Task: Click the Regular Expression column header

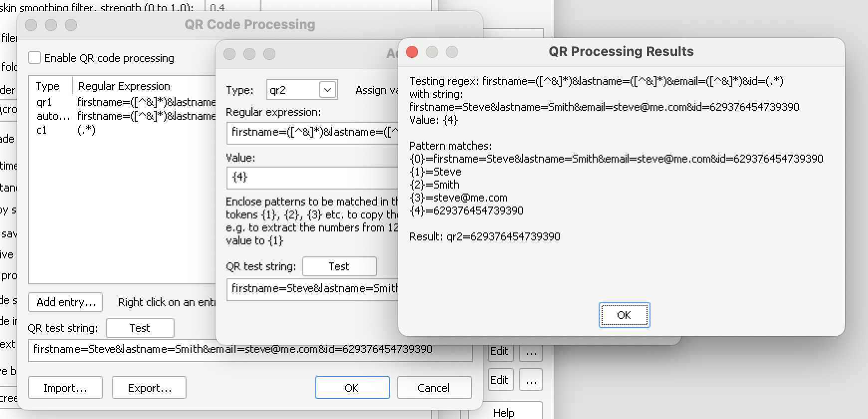Action: coord(125,86)
